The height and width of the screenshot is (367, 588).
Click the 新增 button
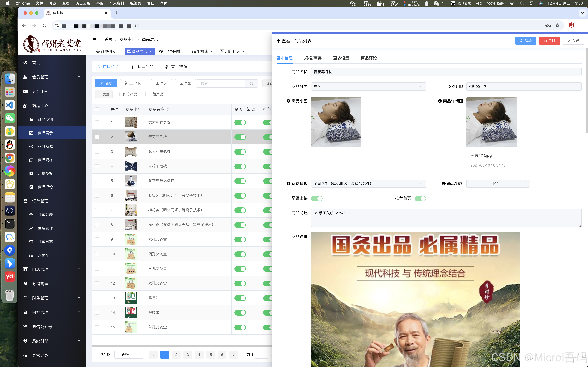106,83
